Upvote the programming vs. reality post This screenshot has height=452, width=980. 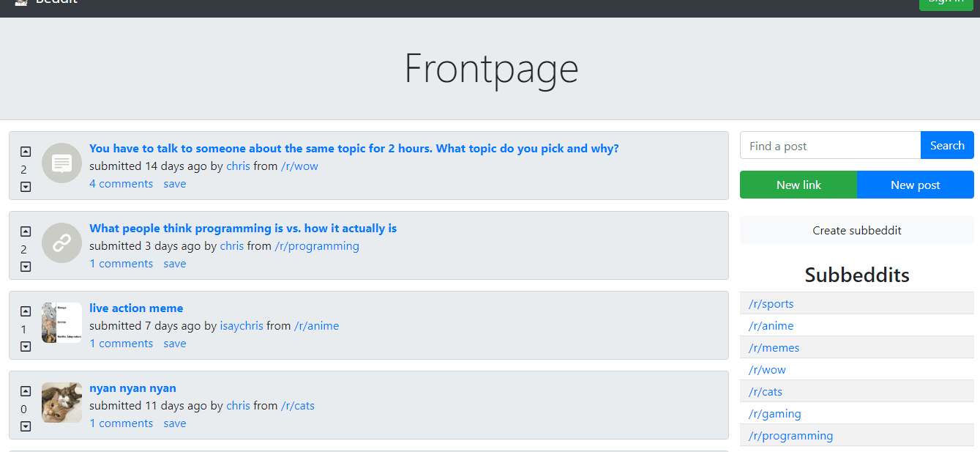tap(26, 231)
